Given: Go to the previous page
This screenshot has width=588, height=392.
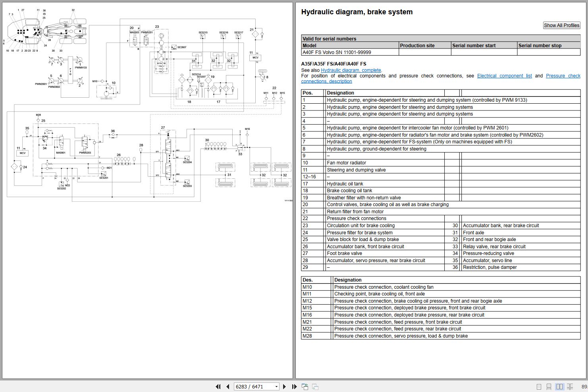Looking at the screenshot, I should 228,386.
